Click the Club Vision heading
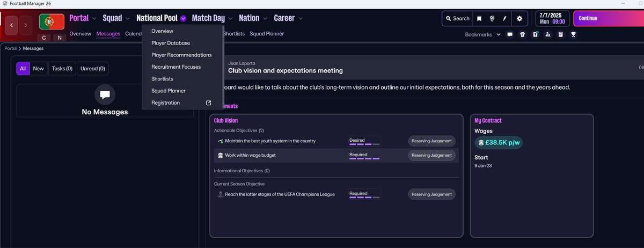Image resolution: width=644 pixels, height=248 pixels. pos(226,121)
